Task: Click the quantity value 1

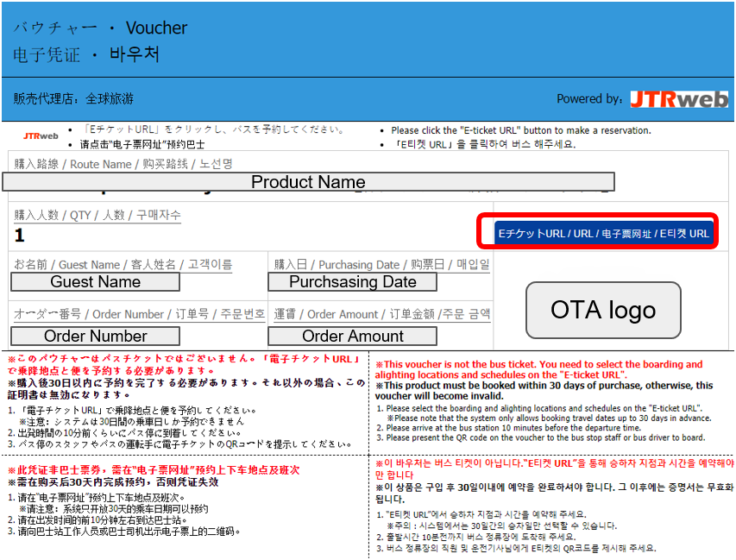Action: pos(20,236)
